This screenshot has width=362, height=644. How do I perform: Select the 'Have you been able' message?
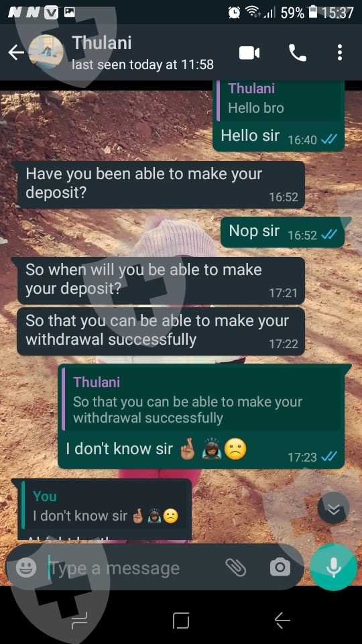(x=162, y=184)
